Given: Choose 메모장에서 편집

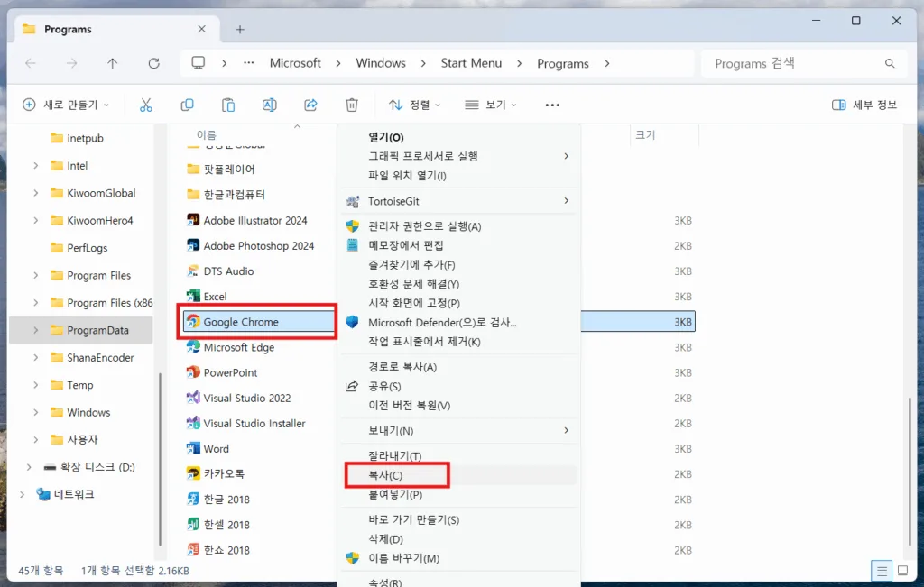Looking at the screenshot, I should (458, 245).
